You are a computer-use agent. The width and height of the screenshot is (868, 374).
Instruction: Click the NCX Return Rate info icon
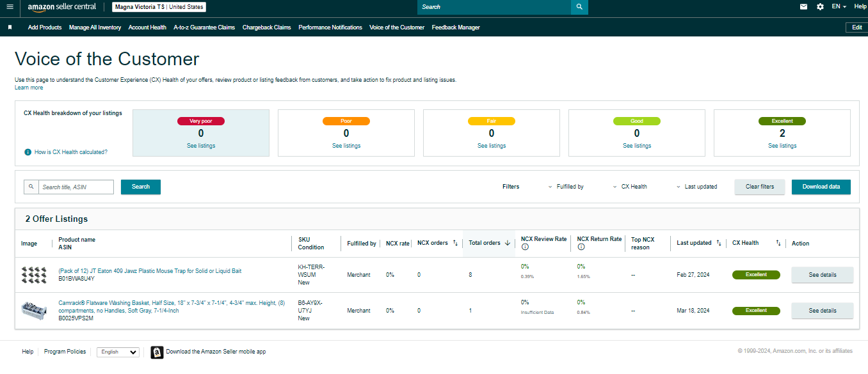point(581,247)
